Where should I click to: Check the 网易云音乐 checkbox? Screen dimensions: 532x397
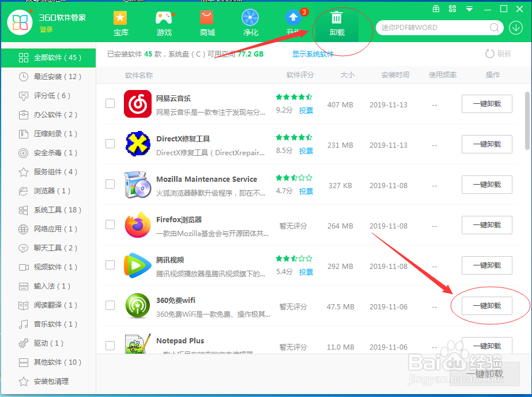(x=110, y=103)
